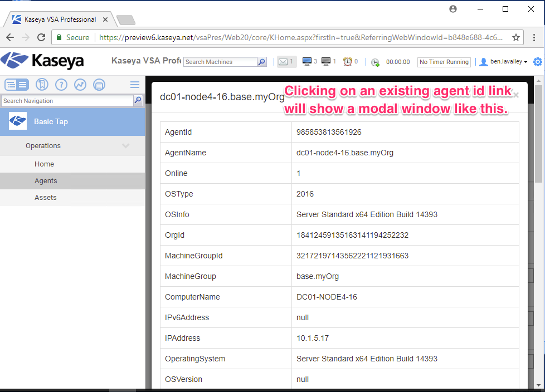Click the alarm clock icon showing 0

[348, 61]
